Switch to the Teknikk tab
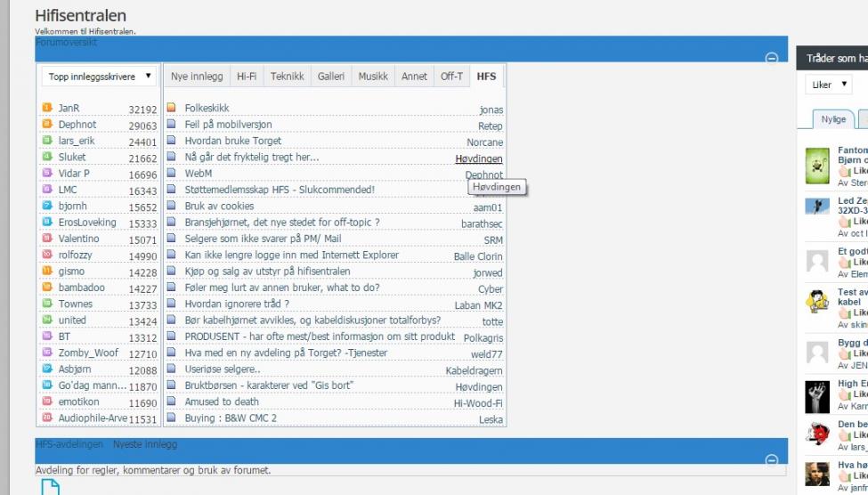868x495 pixels. point(287,77)
